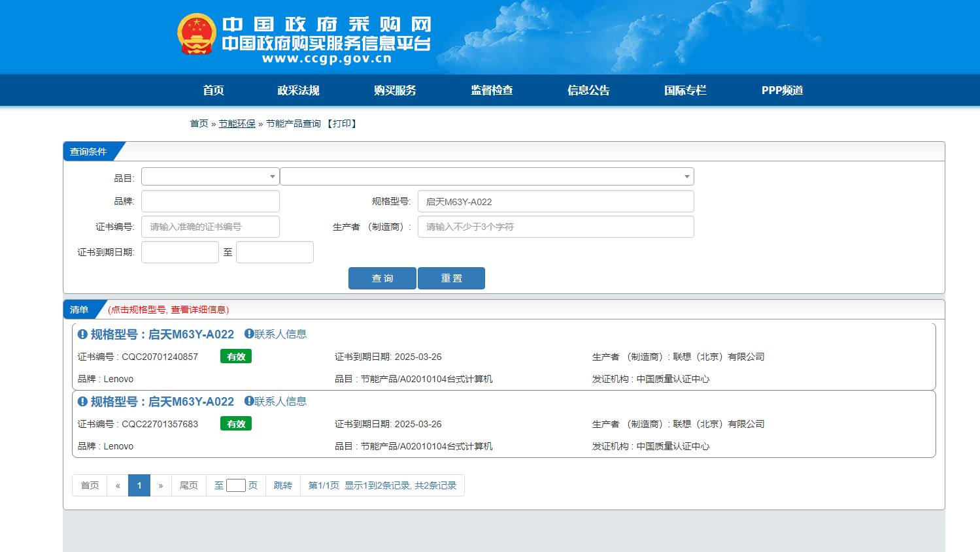Click the 节能环保 breadcrumb link
This screenshot has height=552, width=980.
pyautogui.click(x=237, y=123)
